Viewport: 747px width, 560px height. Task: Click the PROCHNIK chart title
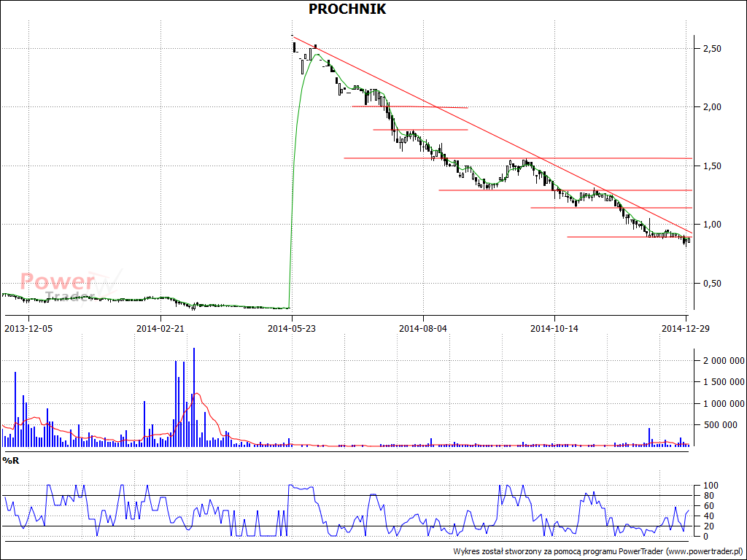tap(347, 9)
